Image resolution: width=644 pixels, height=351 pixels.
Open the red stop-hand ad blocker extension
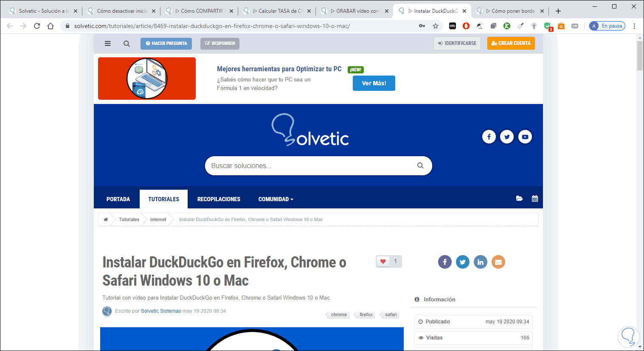[x=466, y=26]
